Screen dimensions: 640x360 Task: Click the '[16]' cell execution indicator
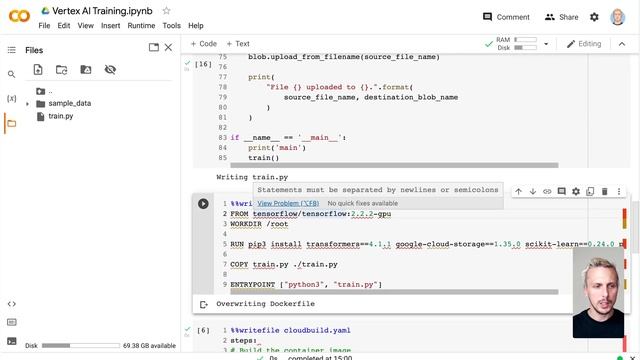point(203,64)
